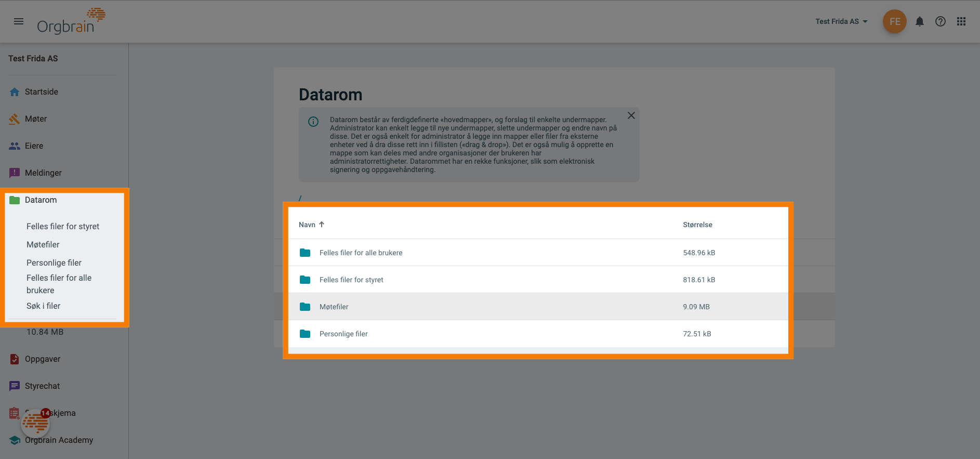Open Søk i filer link
980x459 pixels.
click(43, 306)
